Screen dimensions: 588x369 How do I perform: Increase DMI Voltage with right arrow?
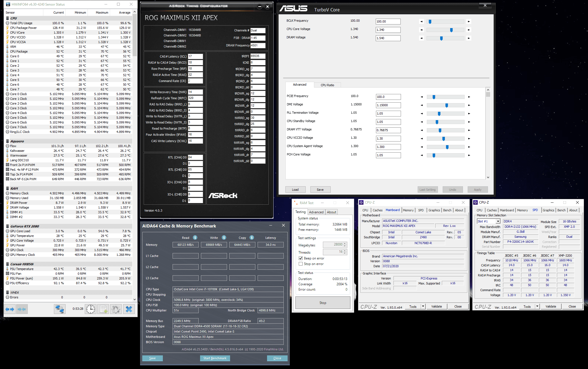[469, 105]
